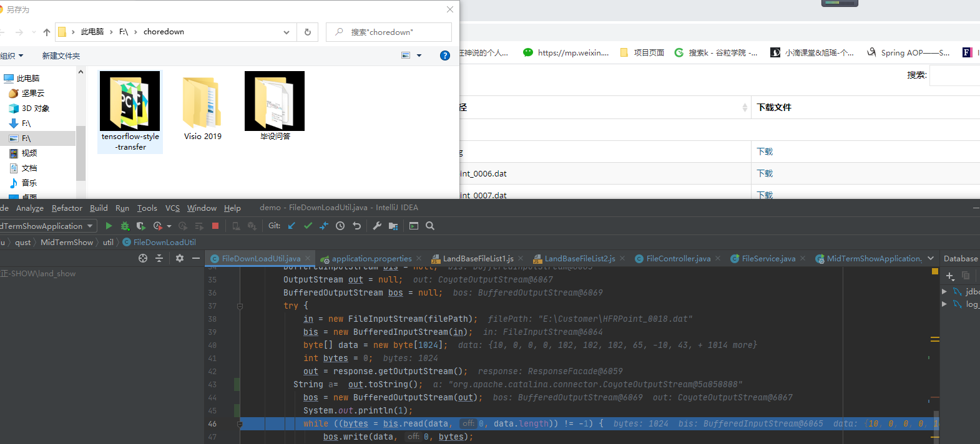
Task: Switch to FileController.java tab
Action: [x=678, y=258]
